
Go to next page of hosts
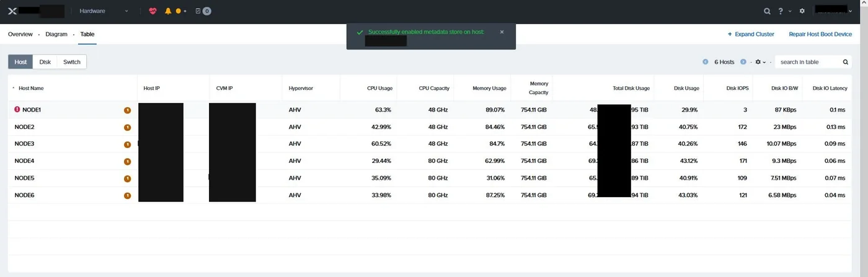(743, 62)
